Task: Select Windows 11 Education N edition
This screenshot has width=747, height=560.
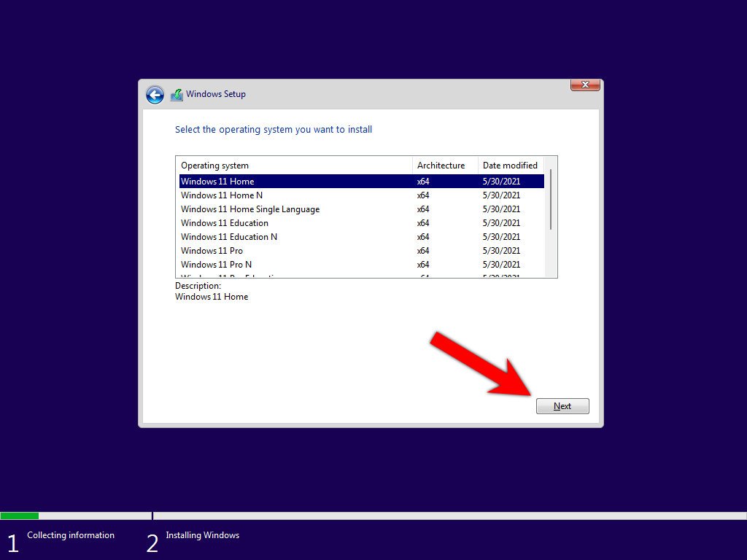Action: tap(362, 237)
